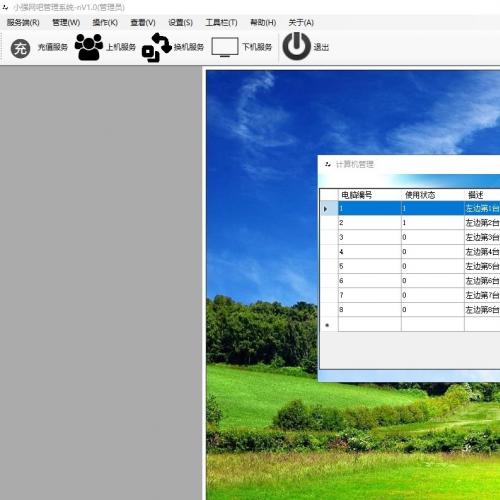Open the 操作(K) menu
This screenshot has width=500, height=500.
tap(105, 23)
